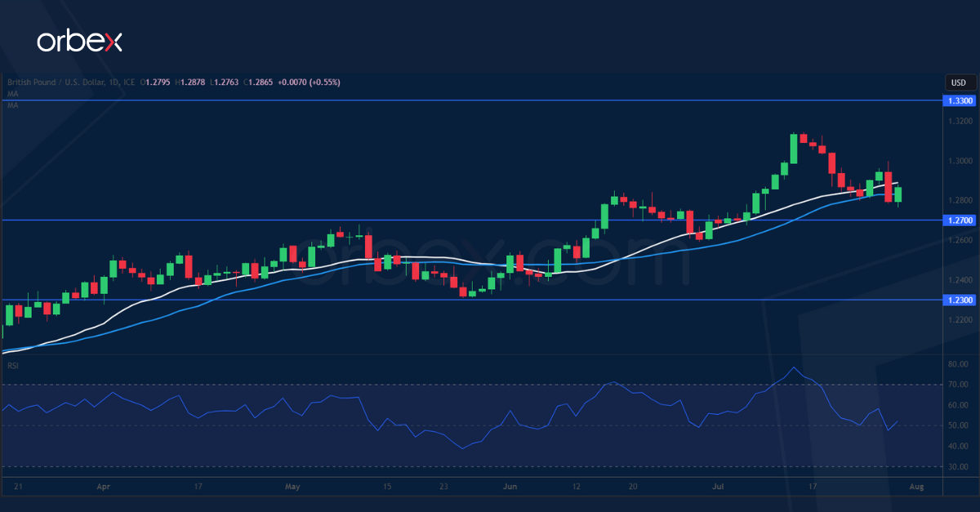
Task: Select the RSI indicator label
Action: [x=12, y=365]
